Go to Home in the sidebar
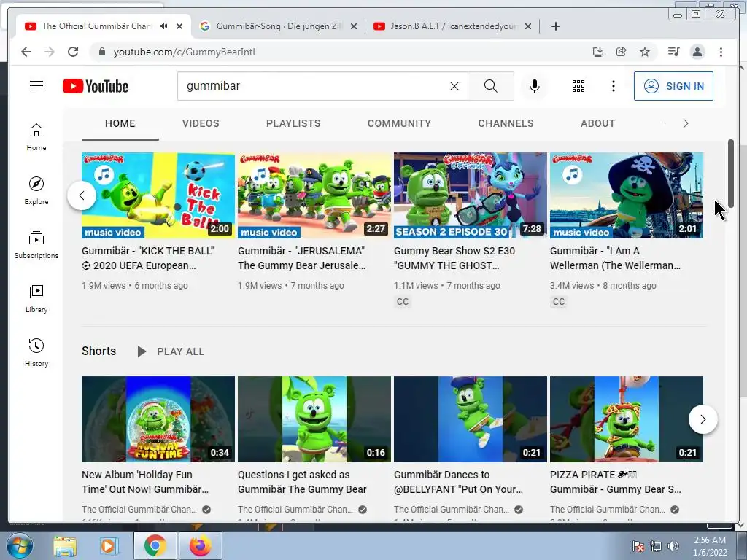Screen dimensions: 747x560 36,137
